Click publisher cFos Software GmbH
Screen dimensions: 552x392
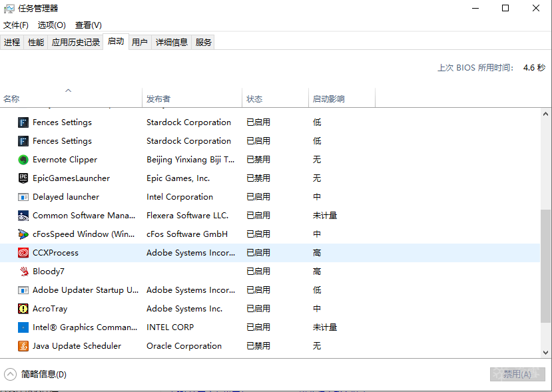(187, 234)
